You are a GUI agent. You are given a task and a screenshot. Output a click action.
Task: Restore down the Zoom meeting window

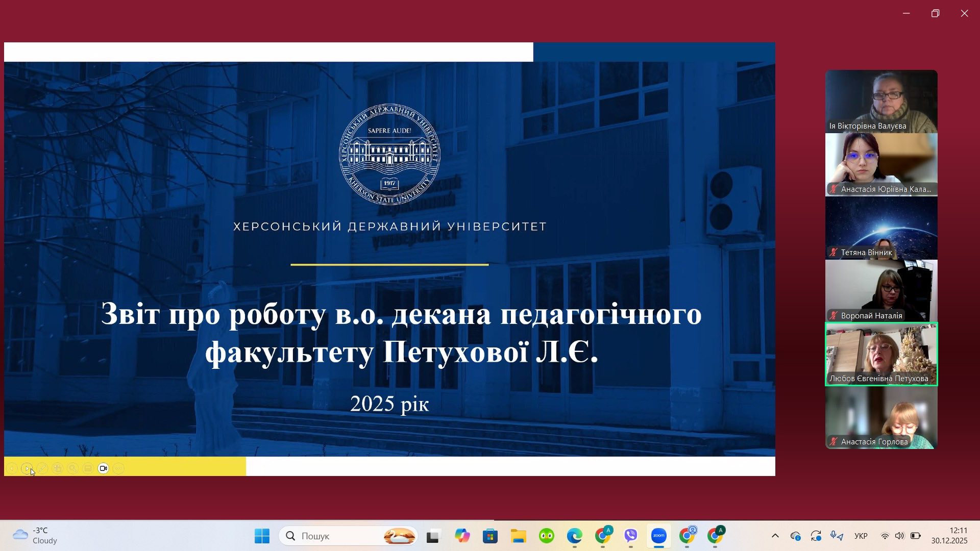click(x=935, y=13)
